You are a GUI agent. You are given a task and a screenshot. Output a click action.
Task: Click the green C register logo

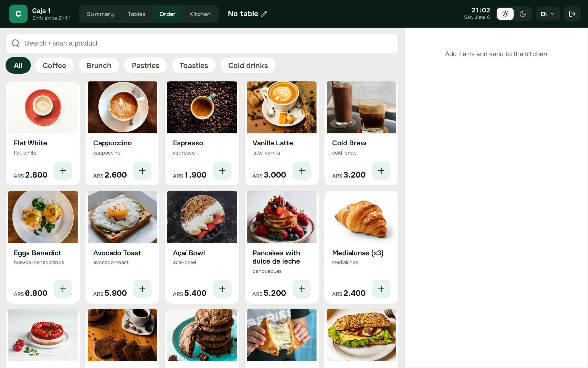click(18, 14)
